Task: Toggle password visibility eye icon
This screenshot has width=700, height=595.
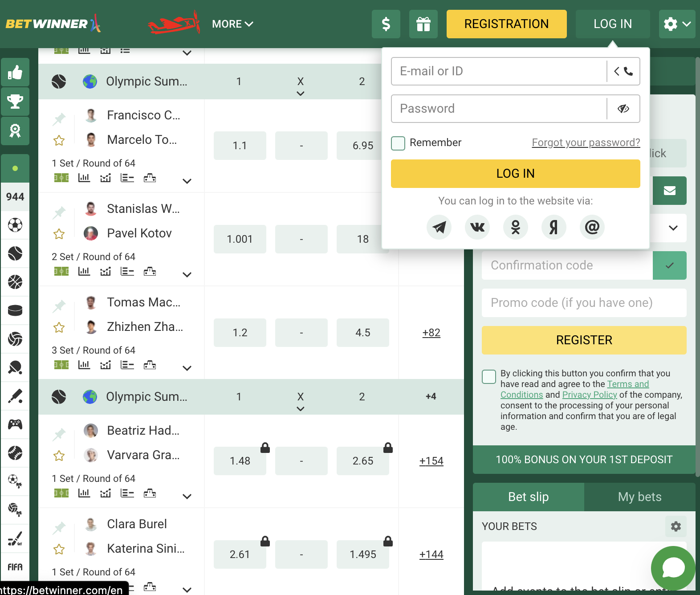Action: (623, 109)
